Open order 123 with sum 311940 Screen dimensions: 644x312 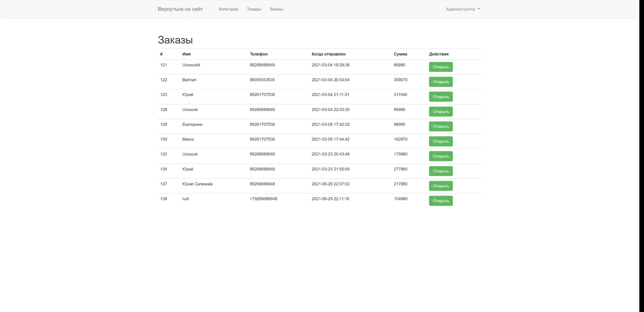click(x=441, y=97)
